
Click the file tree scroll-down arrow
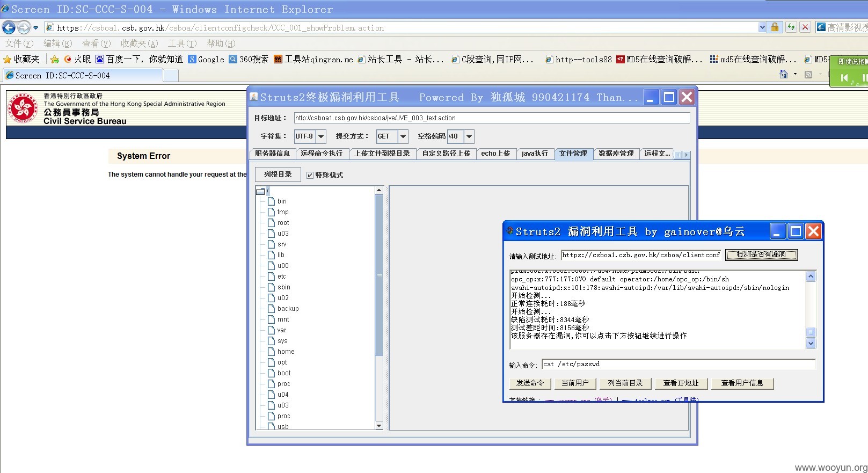(379, 426)
